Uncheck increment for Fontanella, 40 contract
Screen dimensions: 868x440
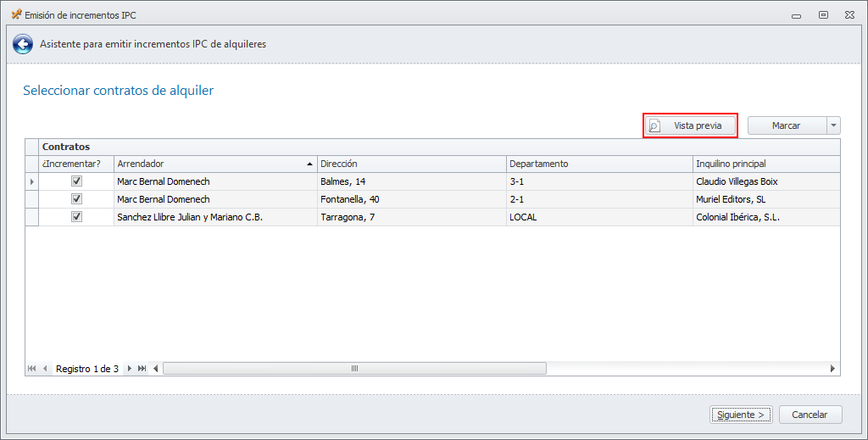76,199
